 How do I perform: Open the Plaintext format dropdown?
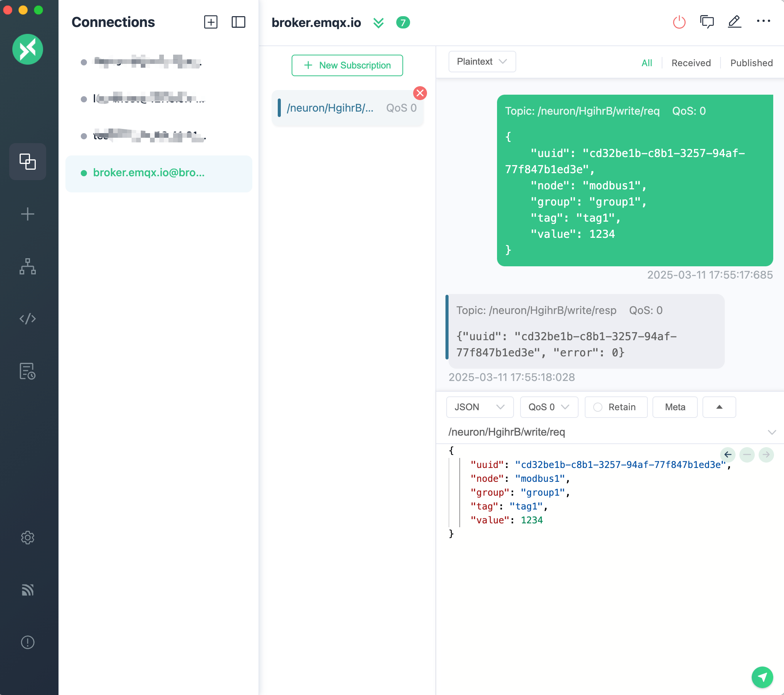click(482, 62)
